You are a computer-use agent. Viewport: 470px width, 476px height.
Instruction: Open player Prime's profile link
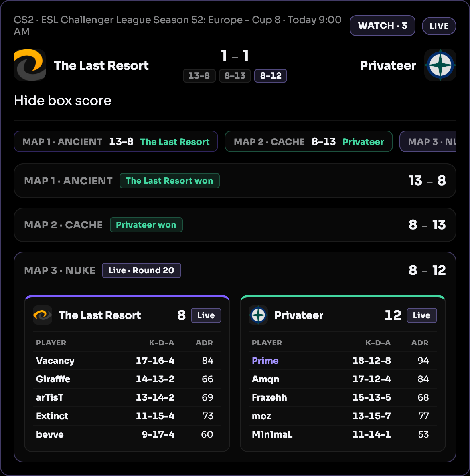click(x=265, y=361)
